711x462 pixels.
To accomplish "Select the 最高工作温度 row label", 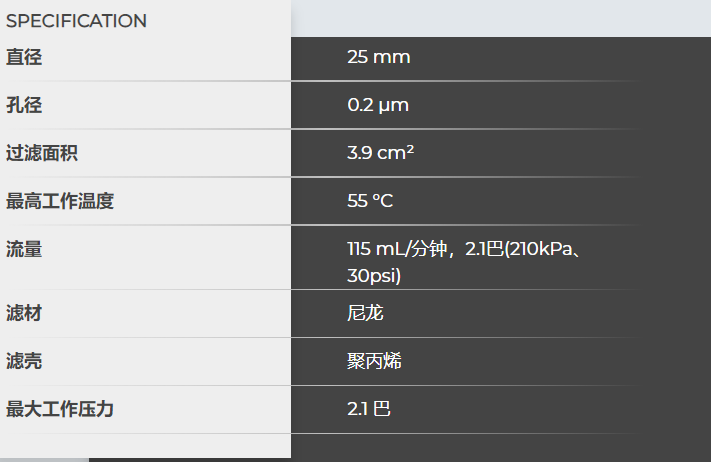I will 60,201.
